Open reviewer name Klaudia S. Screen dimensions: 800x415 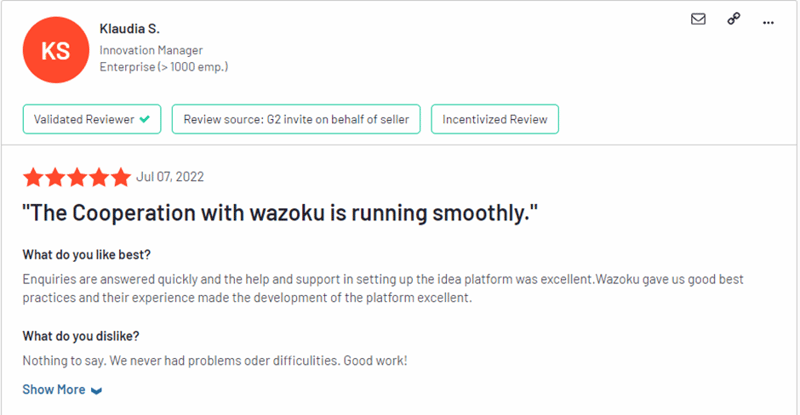click(x=130, y=29)
